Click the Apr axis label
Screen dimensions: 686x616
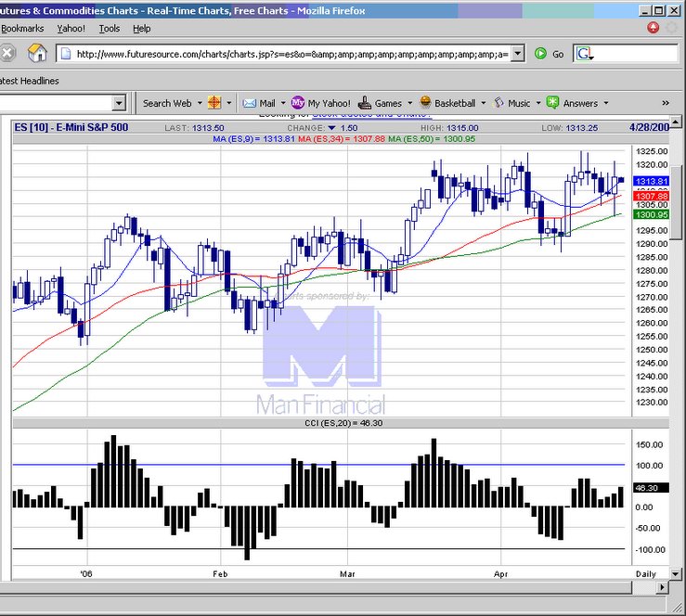point(500,574)
